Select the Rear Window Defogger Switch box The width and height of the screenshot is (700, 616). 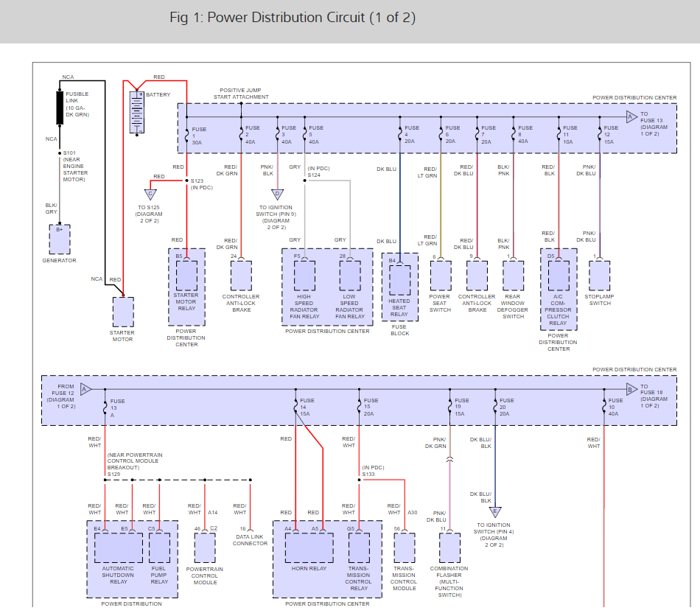(x=514, y=276)
